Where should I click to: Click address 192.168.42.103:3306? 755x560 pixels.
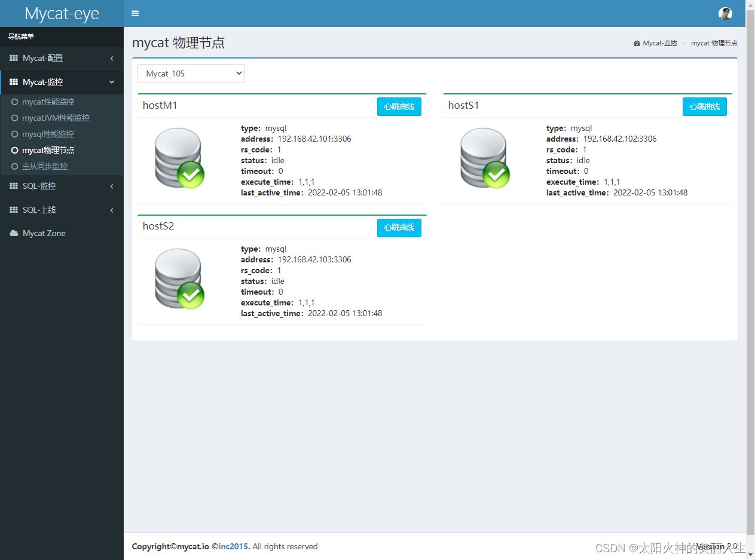pyautogui.click(x=314, y=260)
